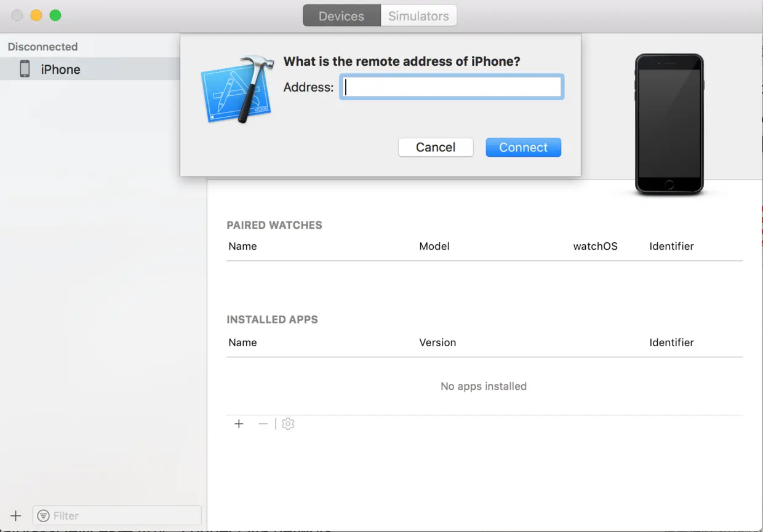Click the Xcode hammer icon in dialog
The image size is (763, 532).
[x=238, y=89]
